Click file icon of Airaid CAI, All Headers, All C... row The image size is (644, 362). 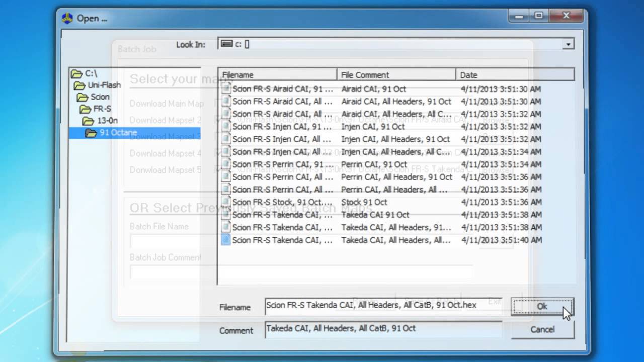[225, 114]
